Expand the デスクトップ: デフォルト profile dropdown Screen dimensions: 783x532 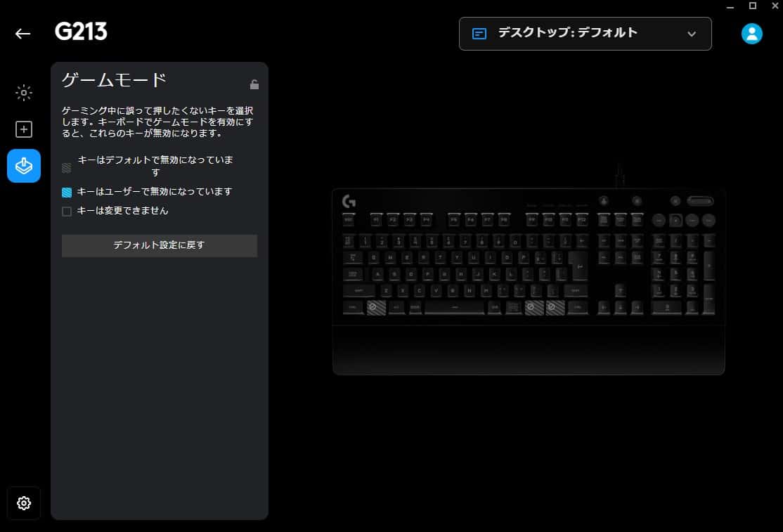(692, 33)
